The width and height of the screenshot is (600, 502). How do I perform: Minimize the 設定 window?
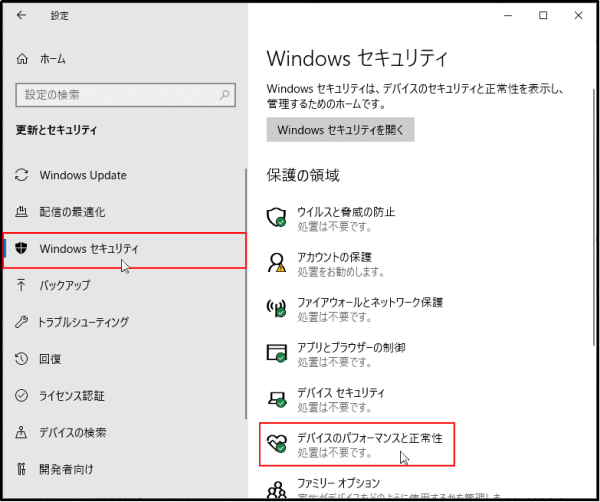[x=508, y=15]
